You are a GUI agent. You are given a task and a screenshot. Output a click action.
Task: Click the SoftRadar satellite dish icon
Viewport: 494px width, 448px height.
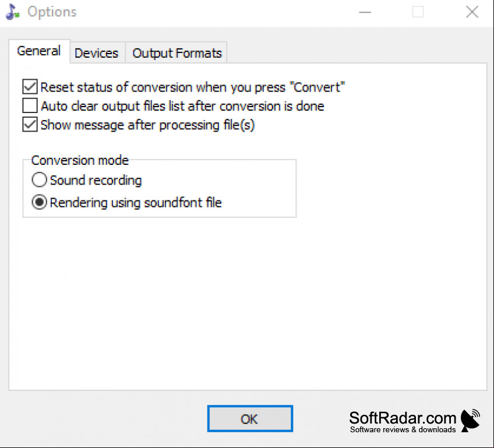point(470,420)
